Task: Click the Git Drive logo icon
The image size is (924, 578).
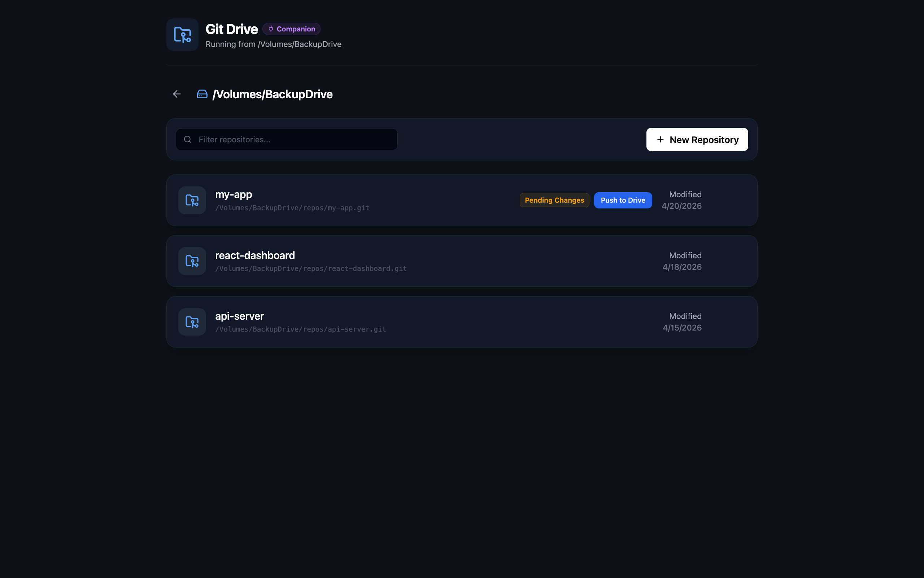Action: (x=182, y=35)
